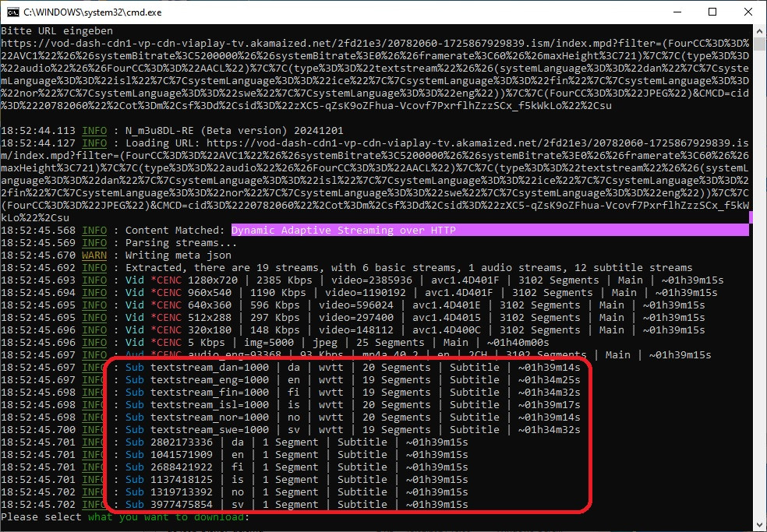Click the vertical scrollbar thumb
Image resolution: width=767 pixels, height=532 pixels.
click(x=758, y=44)
